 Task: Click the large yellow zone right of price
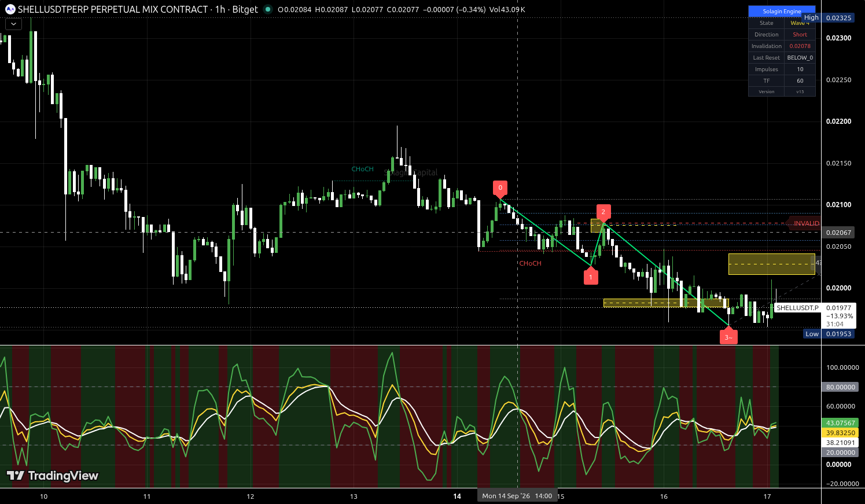click(772, 264)
